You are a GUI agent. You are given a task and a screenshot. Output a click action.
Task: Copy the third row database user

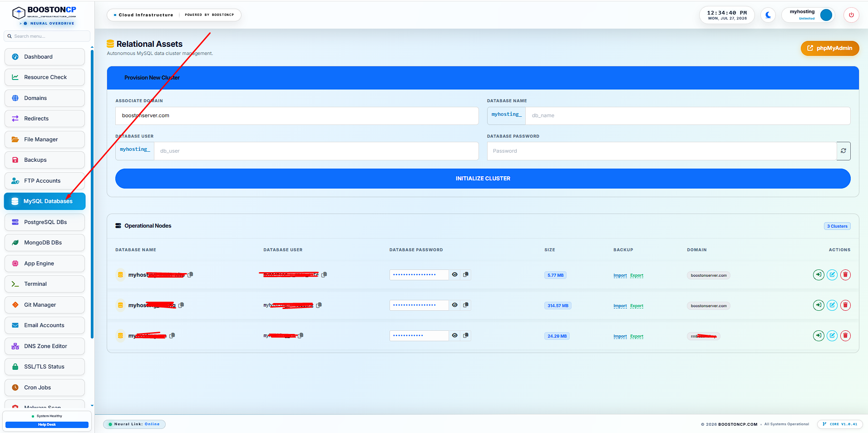coord(301,335)
